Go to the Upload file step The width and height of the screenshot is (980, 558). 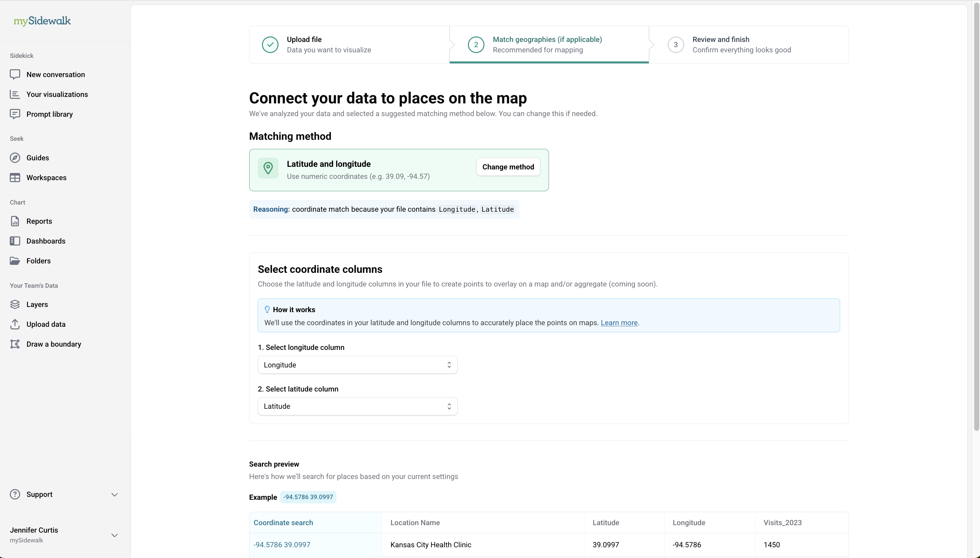point(329,45)
